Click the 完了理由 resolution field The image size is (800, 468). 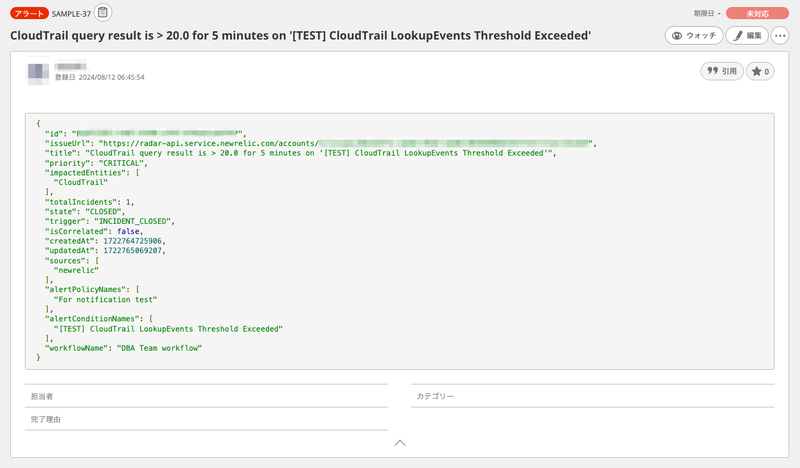(x=207, y=419)
